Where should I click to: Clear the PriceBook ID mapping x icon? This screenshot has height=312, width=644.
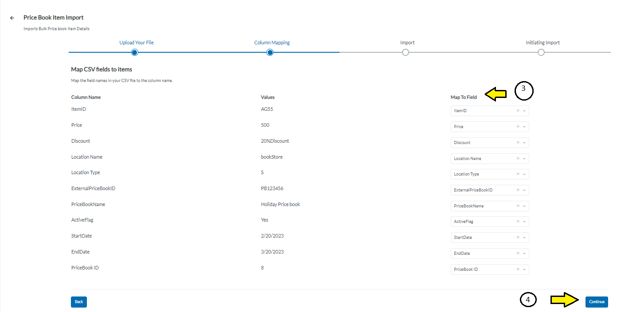[518, 269]
